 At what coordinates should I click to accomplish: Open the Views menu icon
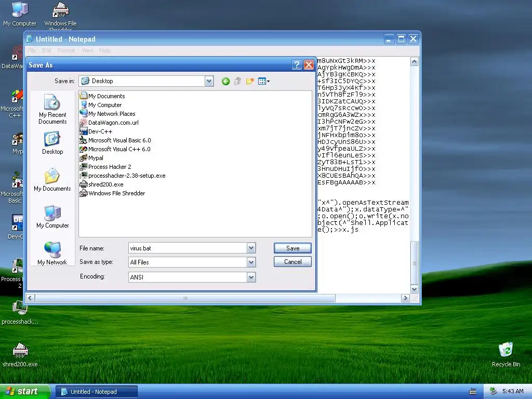click(x=263, y=81)
